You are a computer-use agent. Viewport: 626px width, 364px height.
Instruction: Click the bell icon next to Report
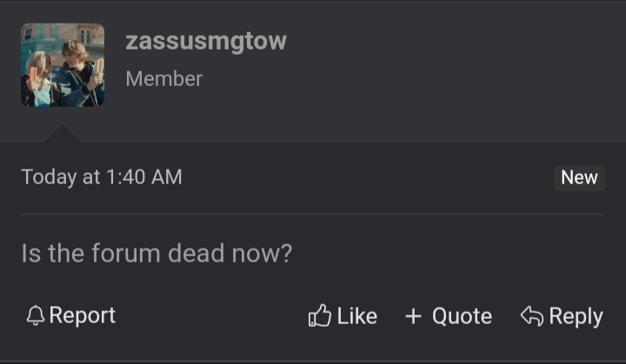pos(36,316)
